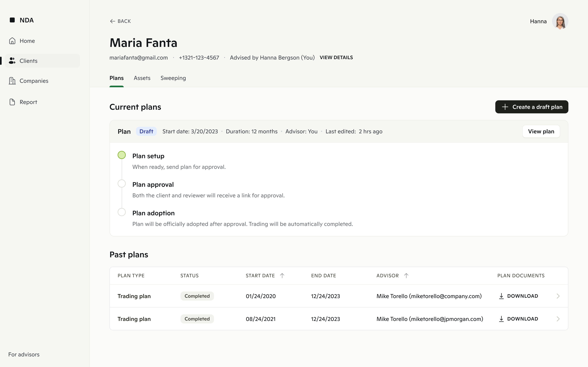This screenshot has height=367, width=588.
Task: Click the Report document icon
Action: click(12, 102)
